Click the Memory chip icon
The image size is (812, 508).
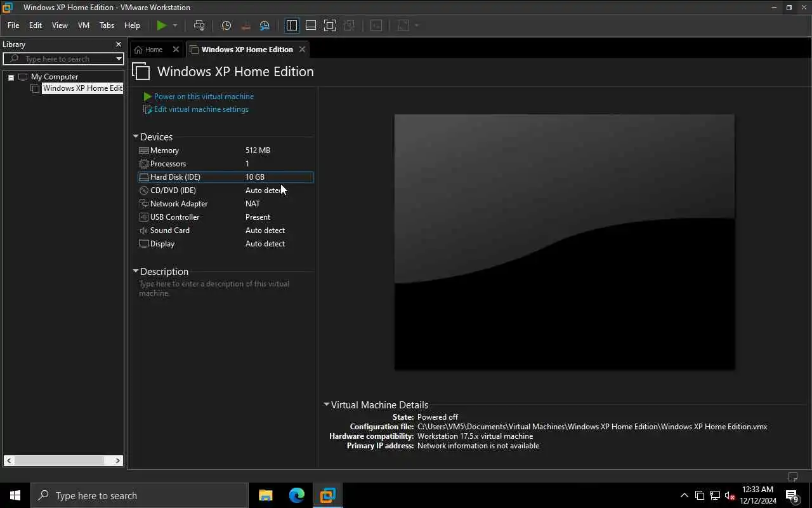144,150
